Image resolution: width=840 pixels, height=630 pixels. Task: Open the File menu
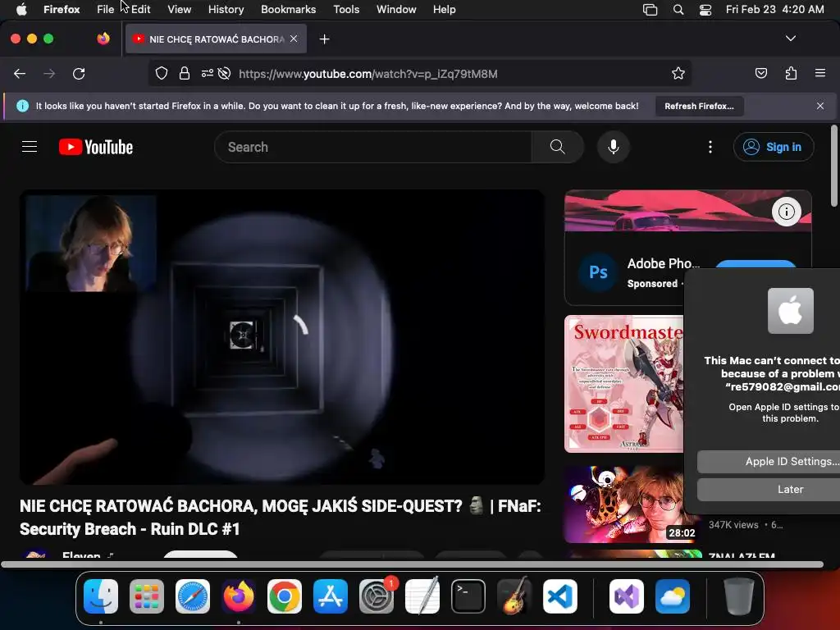point(106,9)
